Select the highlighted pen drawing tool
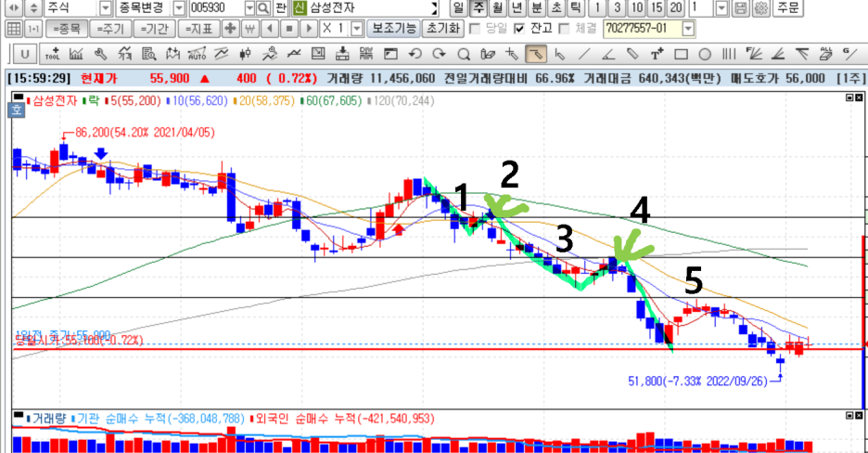This screenshot has width=868, height=453. point(536,54)
